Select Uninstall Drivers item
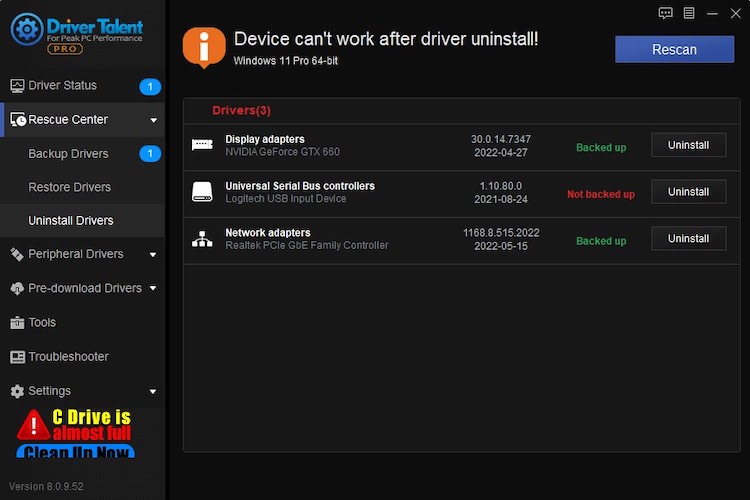Screen dimensions: 750x500 [x=82, y=221]
